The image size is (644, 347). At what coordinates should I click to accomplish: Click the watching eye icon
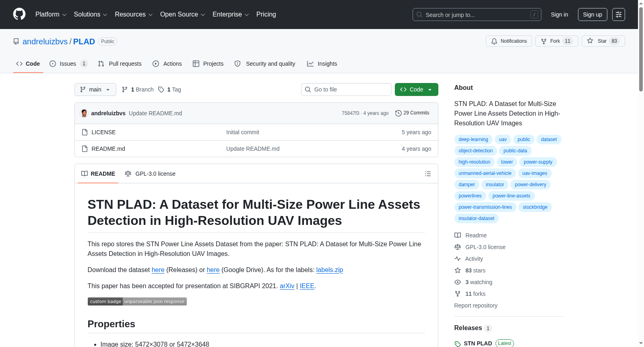point(458,282)
